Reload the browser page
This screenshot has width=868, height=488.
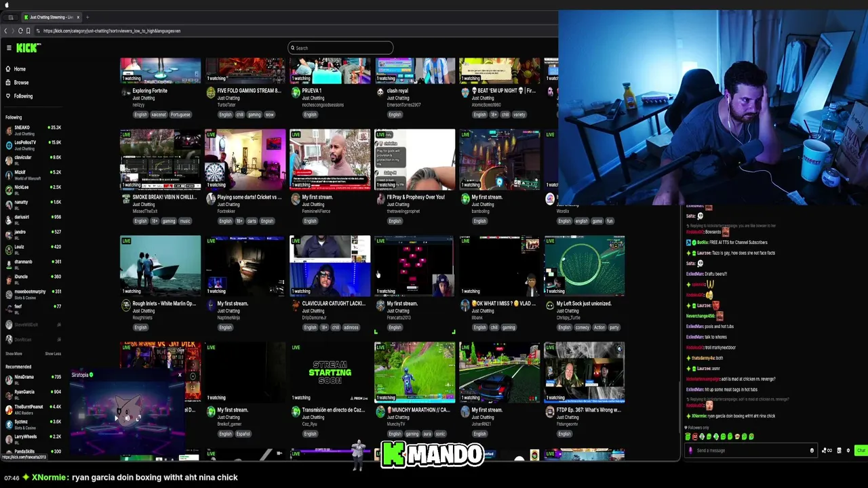(x=20, y=30)
